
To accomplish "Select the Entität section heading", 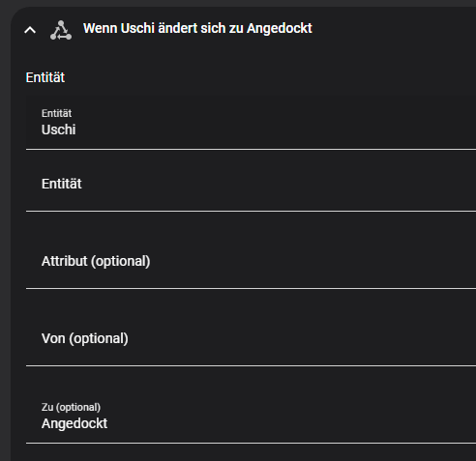I will pyautogui.click(x=45, y=77).
